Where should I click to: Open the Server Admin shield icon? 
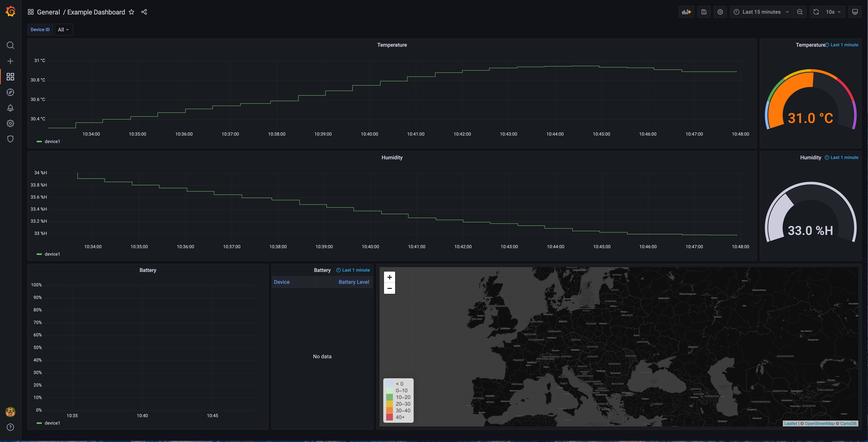tap(10, 139)
